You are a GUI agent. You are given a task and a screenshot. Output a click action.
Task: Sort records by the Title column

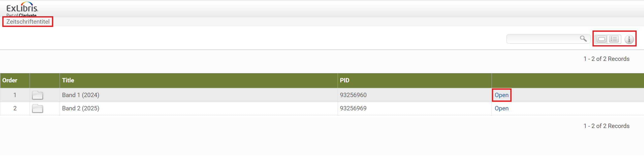(68, 80)
